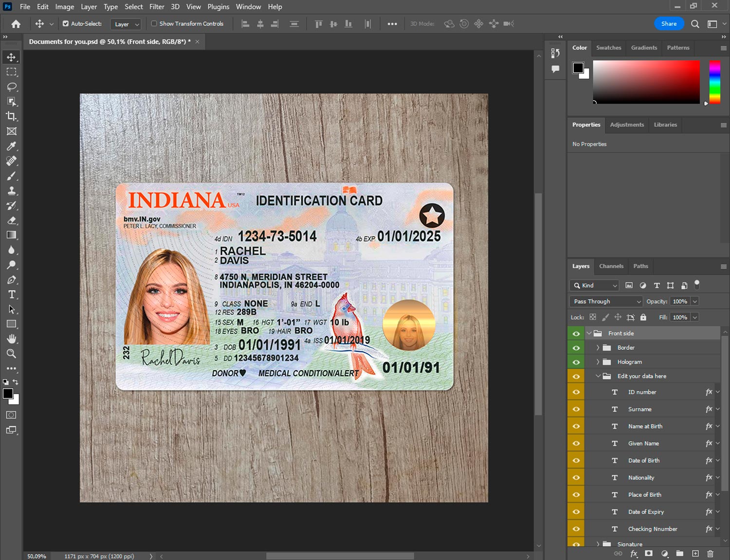Viewport: 730px width, 560px height.
Task: Click the hue spectrum slider strip
Action: pyautogui.click(x=714, y=82)
